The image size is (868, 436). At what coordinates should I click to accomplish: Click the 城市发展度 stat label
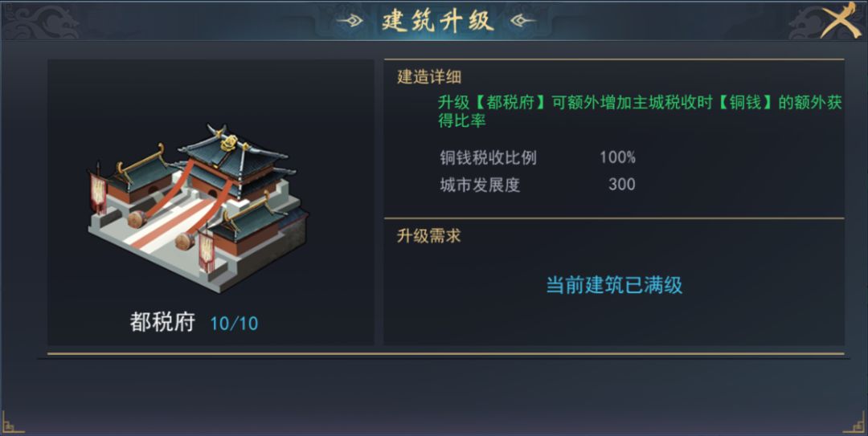pos(480,185)
